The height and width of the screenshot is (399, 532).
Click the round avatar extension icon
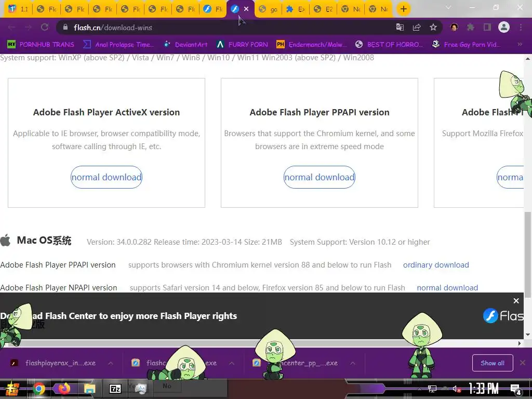click(x=454, y=27)
